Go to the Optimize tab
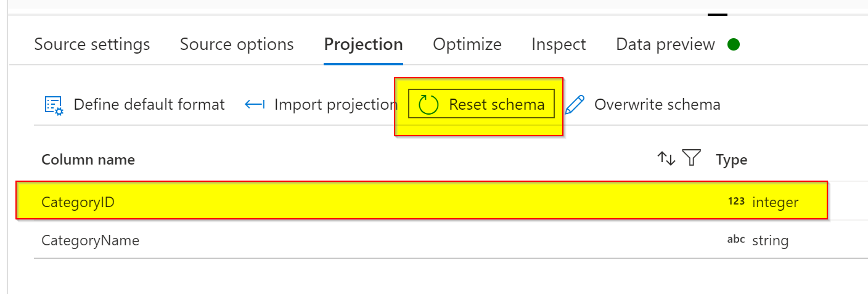 point(467,44)
